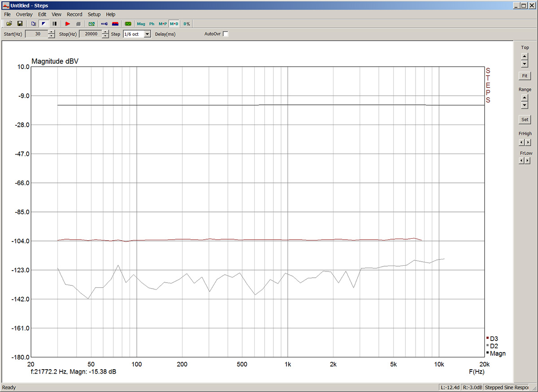The image size is (538, 392).
Task: Click the Steps app icon in title bar
Action: point(6,5)
